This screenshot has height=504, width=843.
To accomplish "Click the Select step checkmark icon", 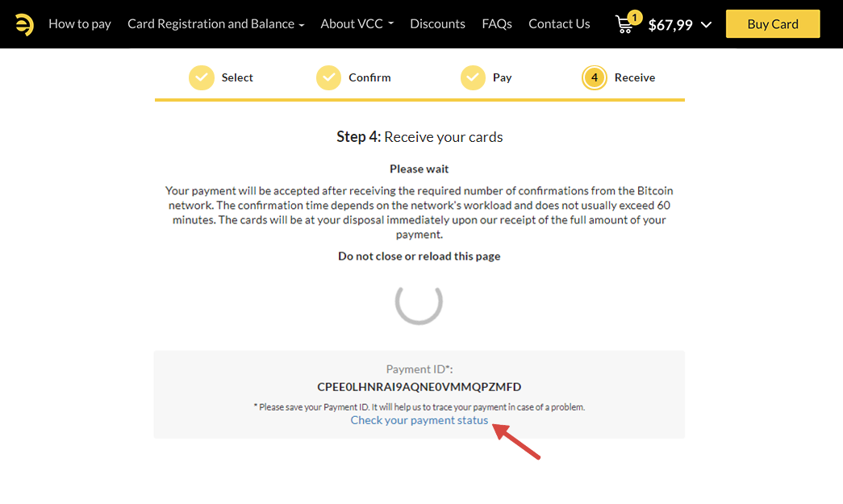I will point(202,77).
